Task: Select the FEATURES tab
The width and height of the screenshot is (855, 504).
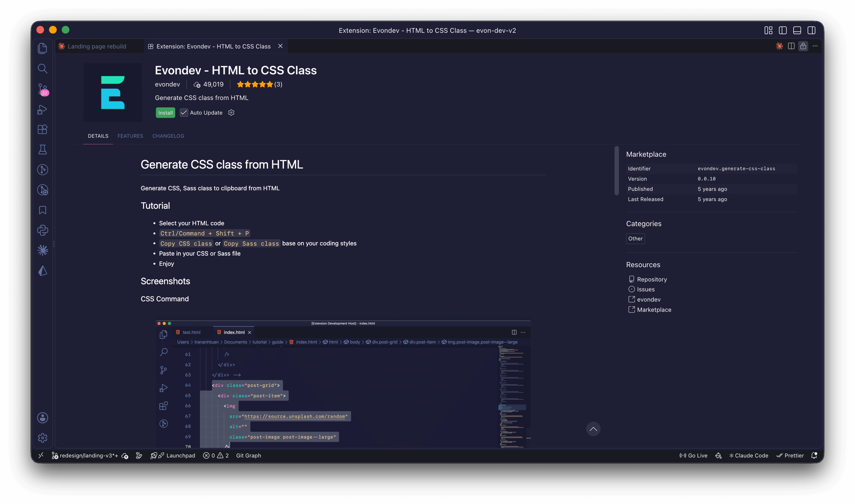Action: click(130, 136)
